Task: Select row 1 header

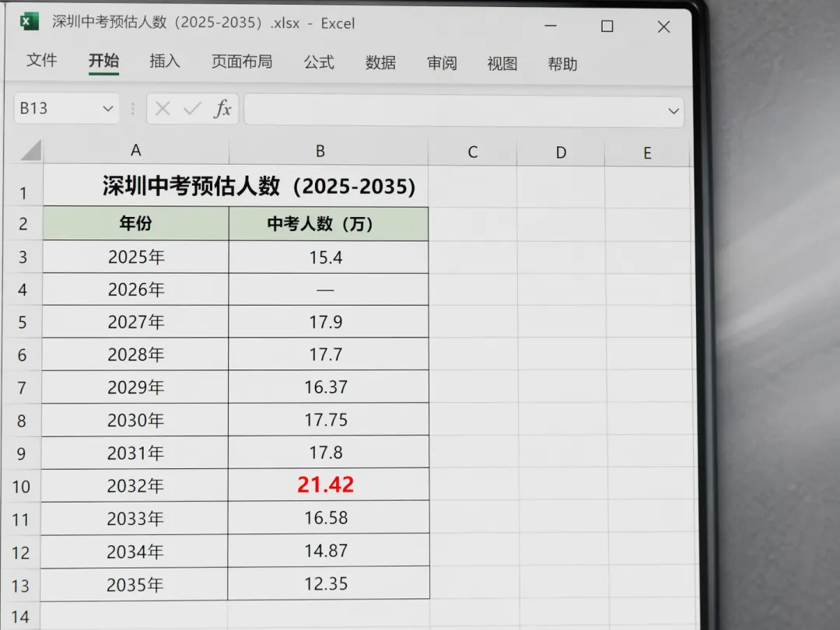Action: pos(23,185)
